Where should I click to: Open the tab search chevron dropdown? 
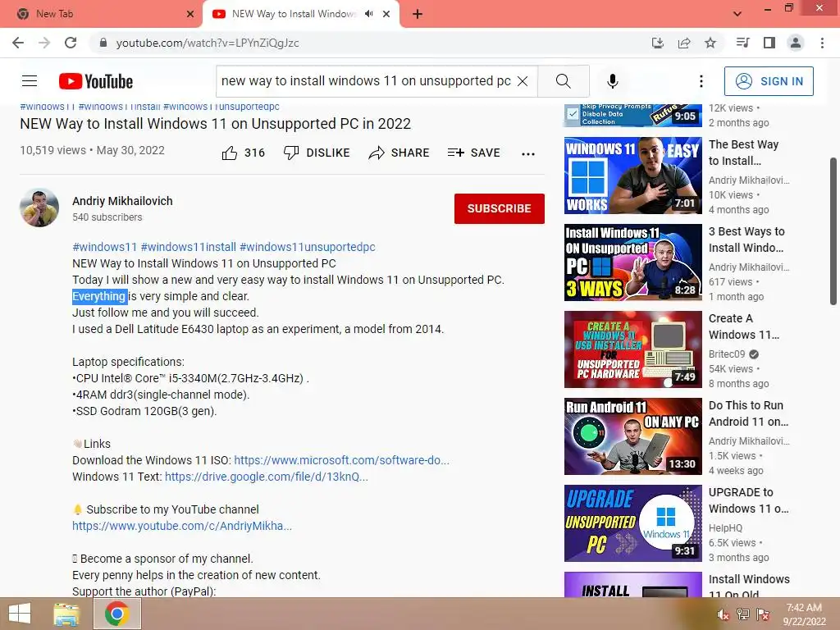[737, 14]
